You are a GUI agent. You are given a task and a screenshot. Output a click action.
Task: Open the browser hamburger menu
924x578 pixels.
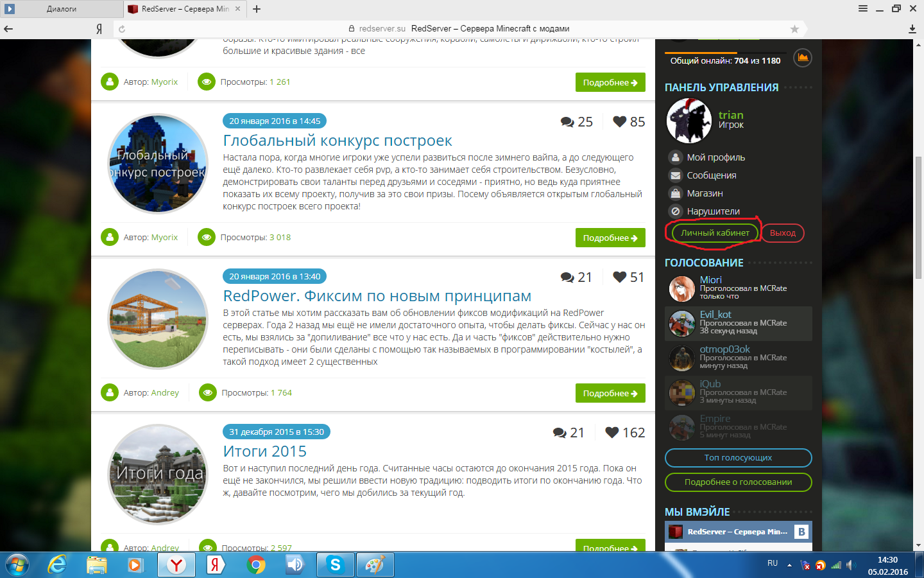click(x=863, y=8)
